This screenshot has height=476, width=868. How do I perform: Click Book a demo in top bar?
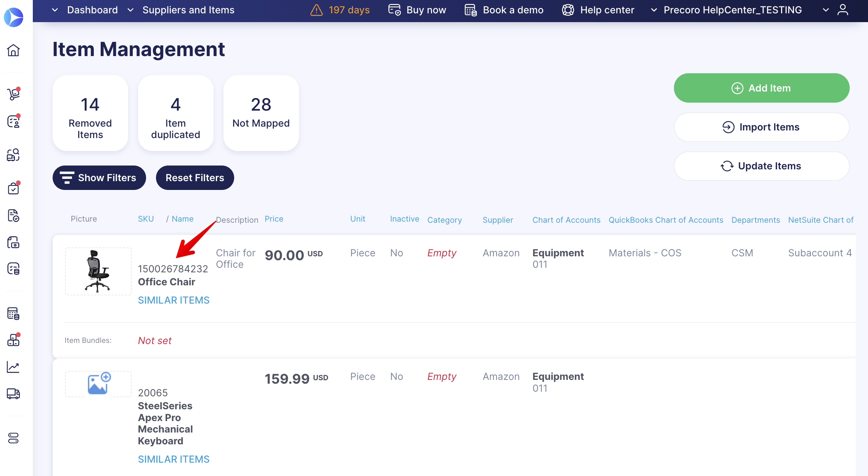(x=513, y=10)
